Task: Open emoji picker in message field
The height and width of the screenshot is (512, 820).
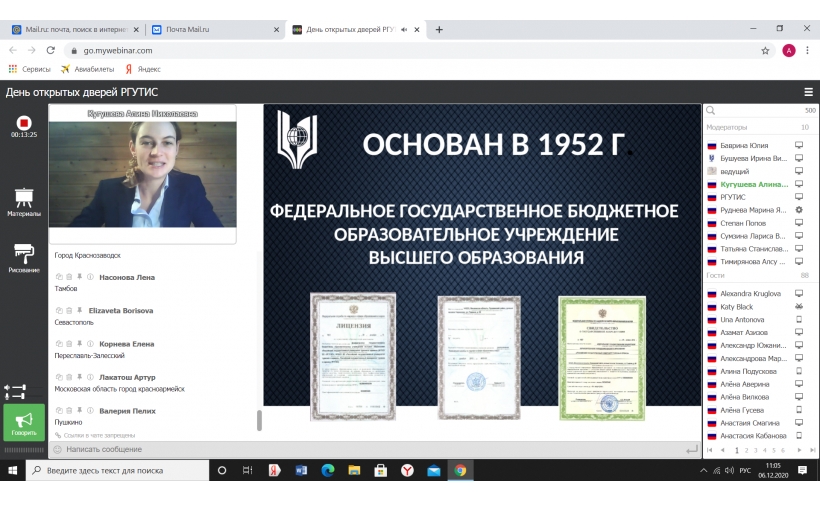Action: tap(58, 449)
